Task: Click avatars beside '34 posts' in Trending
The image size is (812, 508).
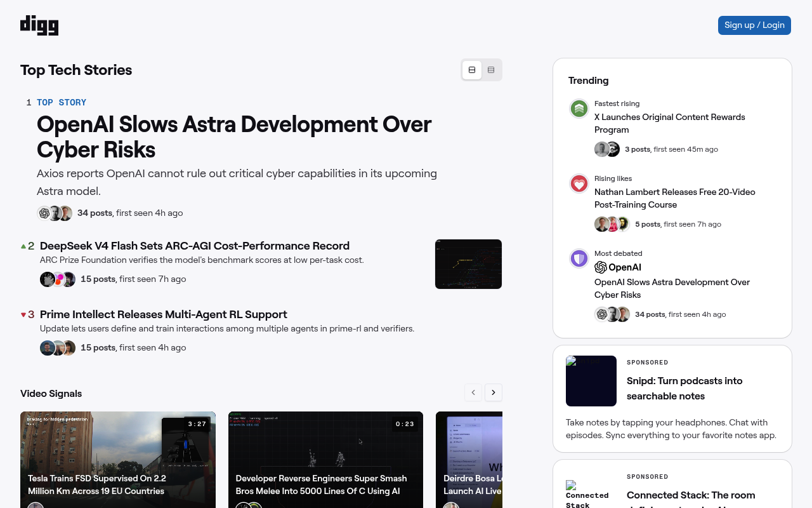Action: [612, 314]
